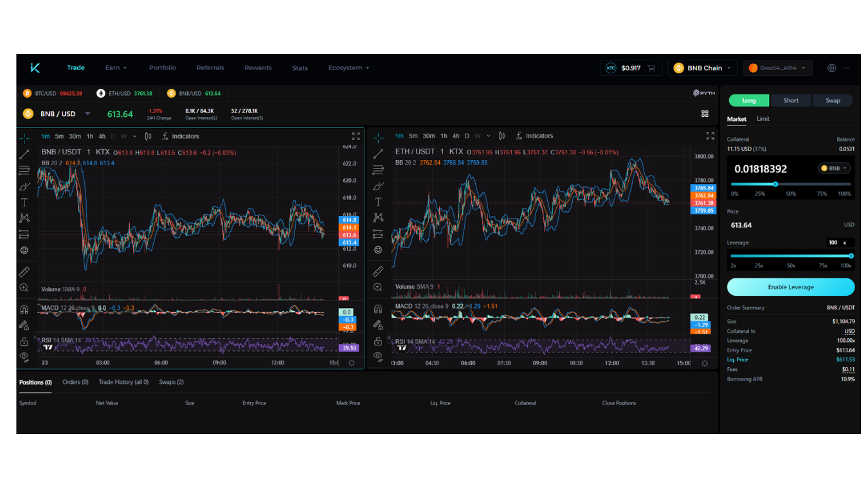Select zoom in tool in ETH chart
The width and height of the screenshot is (868, 488).
point(378,287)
